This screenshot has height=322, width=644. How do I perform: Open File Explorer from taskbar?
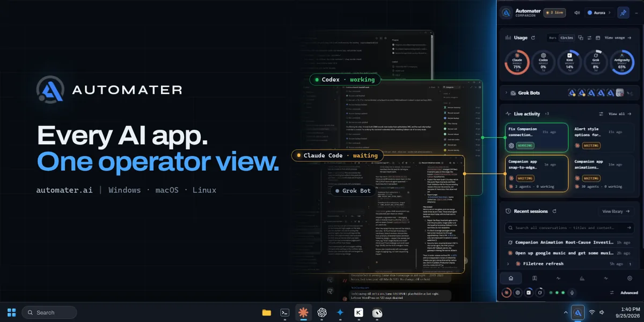pos(267,312)
